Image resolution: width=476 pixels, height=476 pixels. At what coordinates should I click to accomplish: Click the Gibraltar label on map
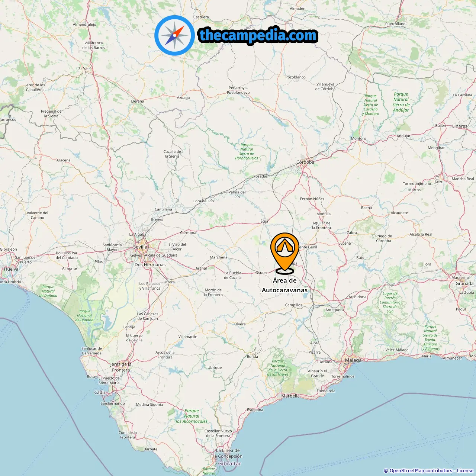click(x=229, y=464)
